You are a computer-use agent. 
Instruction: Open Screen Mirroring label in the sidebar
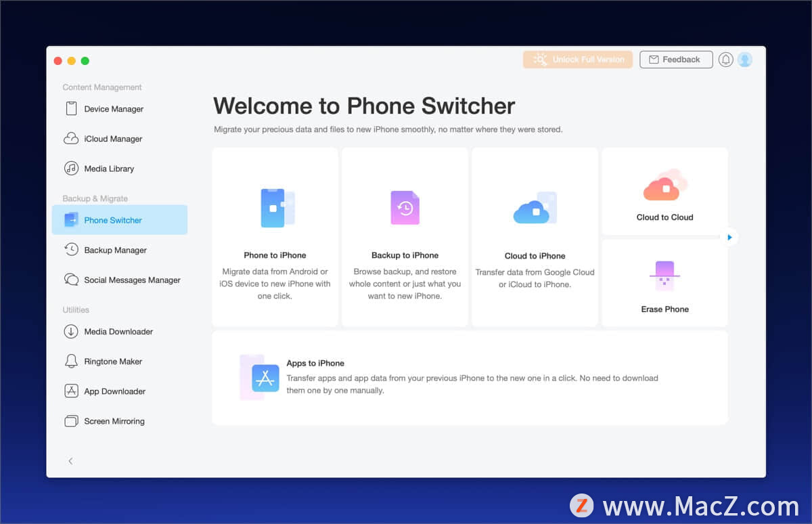click(x=114, y=421)
